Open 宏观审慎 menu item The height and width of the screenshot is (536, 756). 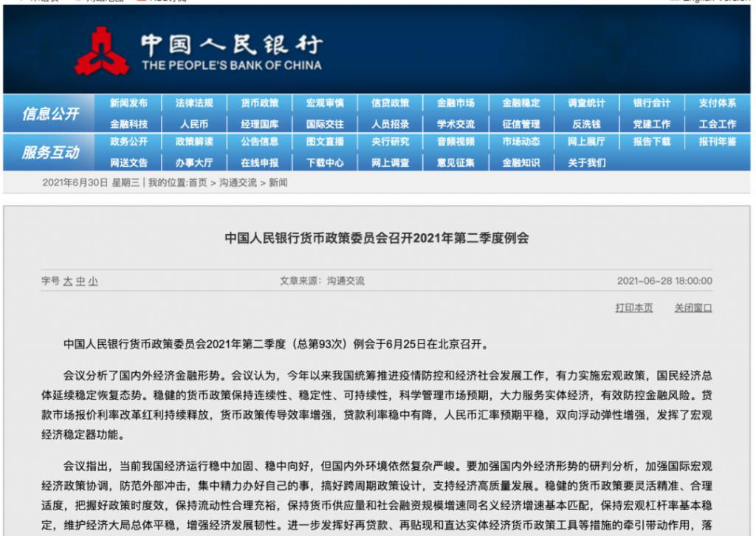point(325,103)
